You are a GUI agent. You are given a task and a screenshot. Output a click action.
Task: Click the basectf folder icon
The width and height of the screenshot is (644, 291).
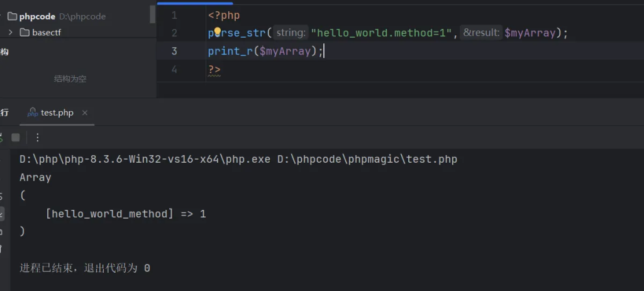[x=25, y=32]
